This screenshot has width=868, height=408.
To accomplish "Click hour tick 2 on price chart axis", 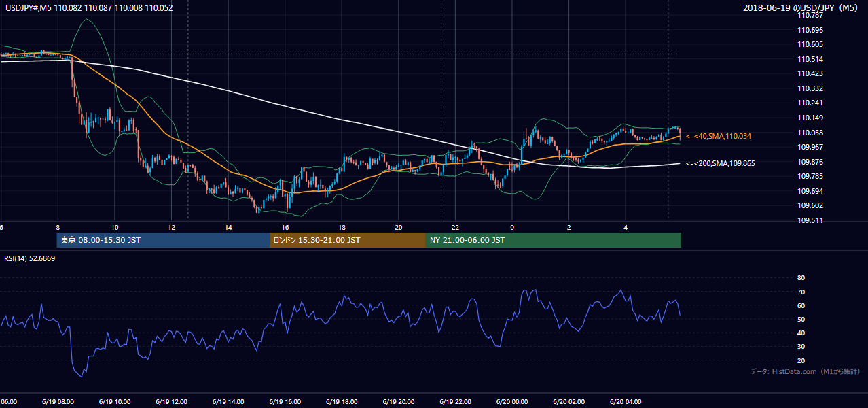I will pyautogui.click(x=569, y=227).
